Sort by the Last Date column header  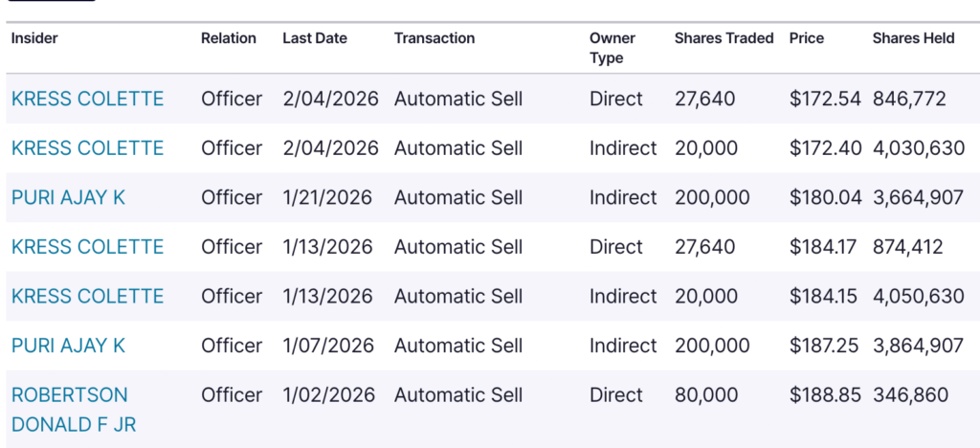click(x=315, y=38)
